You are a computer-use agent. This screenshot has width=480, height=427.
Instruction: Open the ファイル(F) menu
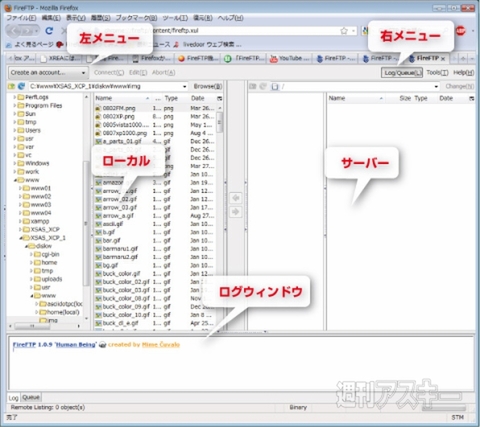coord(21,18)
